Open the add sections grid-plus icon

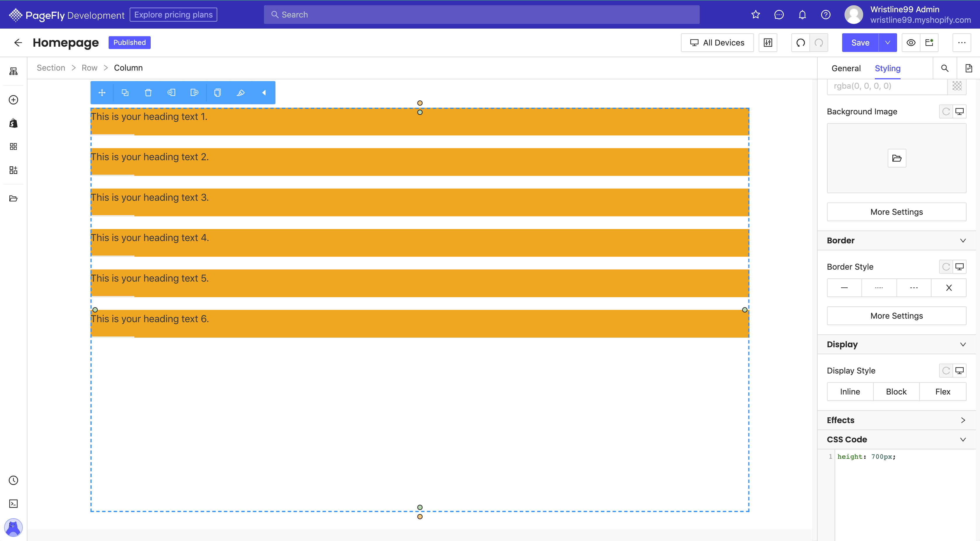(13, 170)
